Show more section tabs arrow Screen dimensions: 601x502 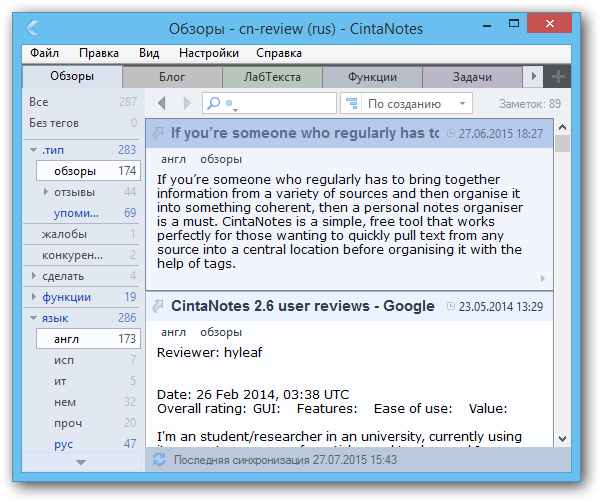point(533,76)
